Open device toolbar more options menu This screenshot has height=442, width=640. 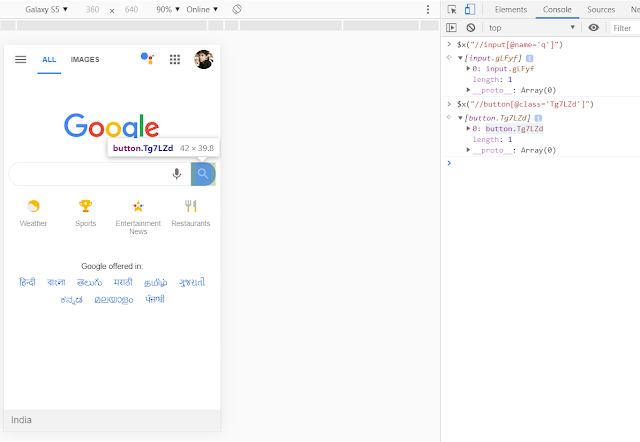point(428,9)
